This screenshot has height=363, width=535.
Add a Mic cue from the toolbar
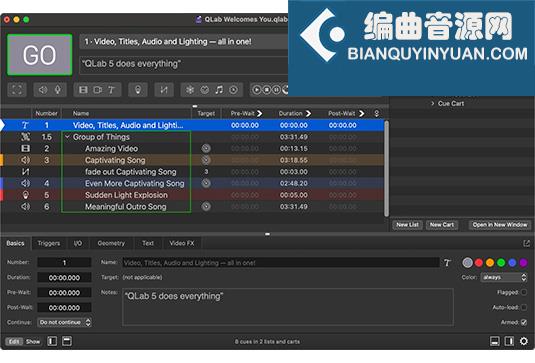click(x=58, y=90)
